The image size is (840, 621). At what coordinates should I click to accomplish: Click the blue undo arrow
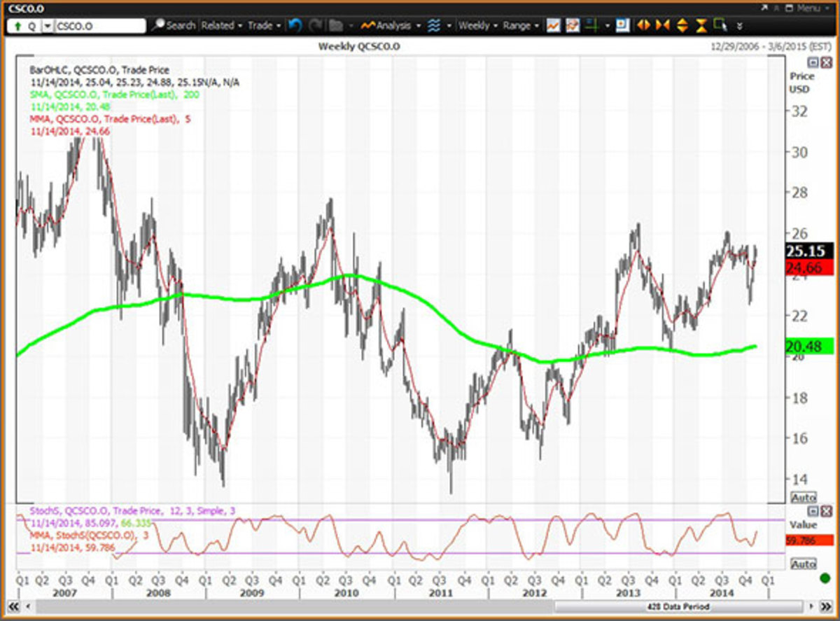point(295,25)
